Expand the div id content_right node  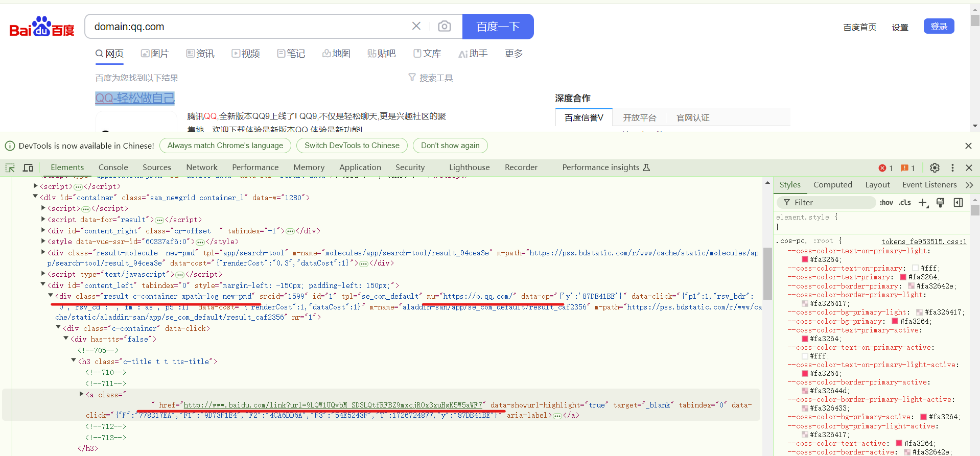43,230
